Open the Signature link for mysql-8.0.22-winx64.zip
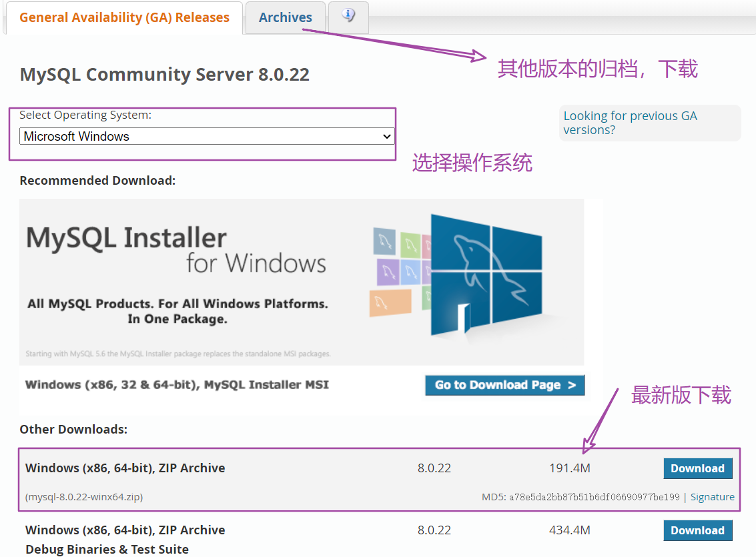 tap(712, 497)
